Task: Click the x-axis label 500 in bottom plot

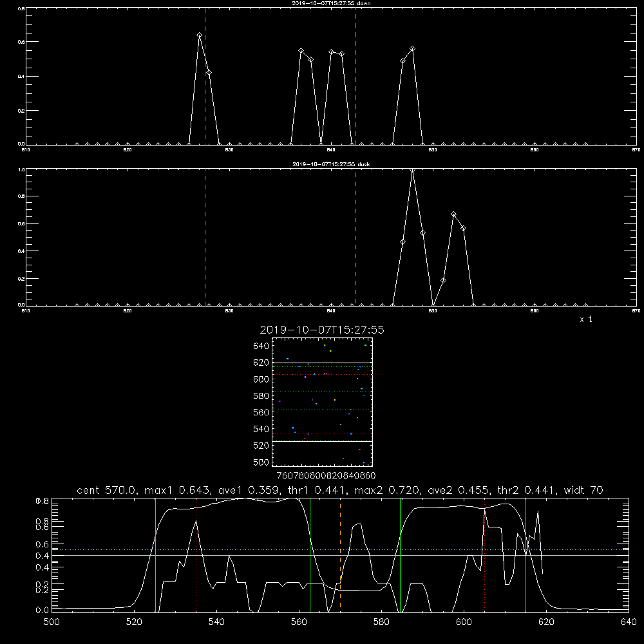Action: pos(52,621)
